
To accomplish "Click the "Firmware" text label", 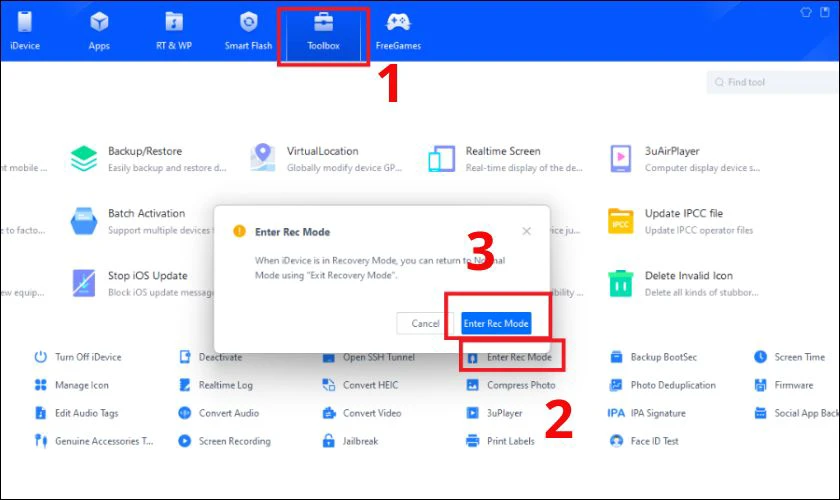I will [x=794, y=385].
